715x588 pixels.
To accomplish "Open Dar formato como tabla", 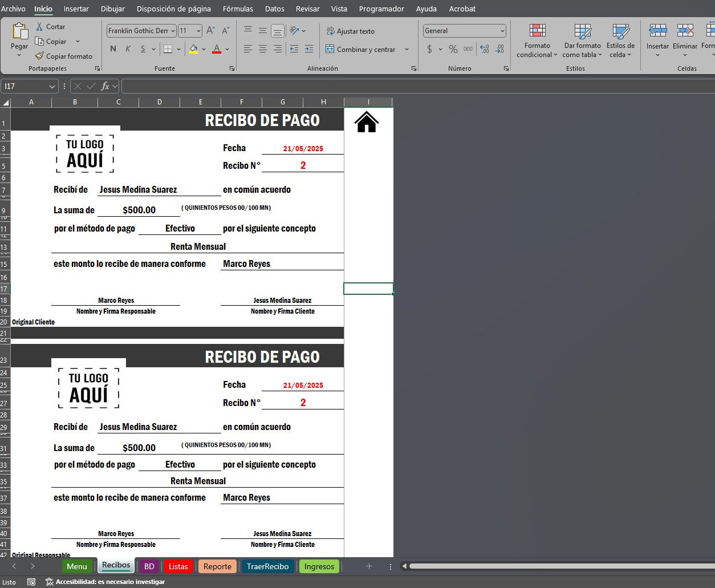I will [582, 41].
